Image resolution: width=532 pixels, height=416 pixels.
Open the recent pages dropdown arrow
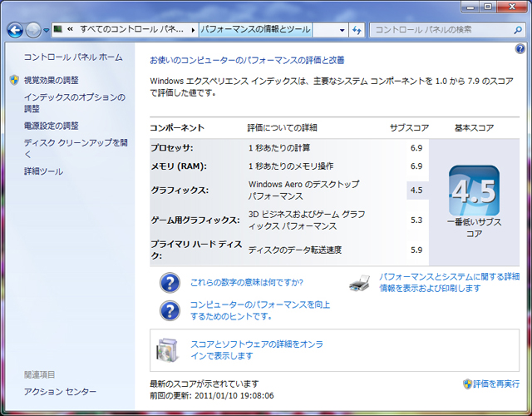click(x=47, y=30)
